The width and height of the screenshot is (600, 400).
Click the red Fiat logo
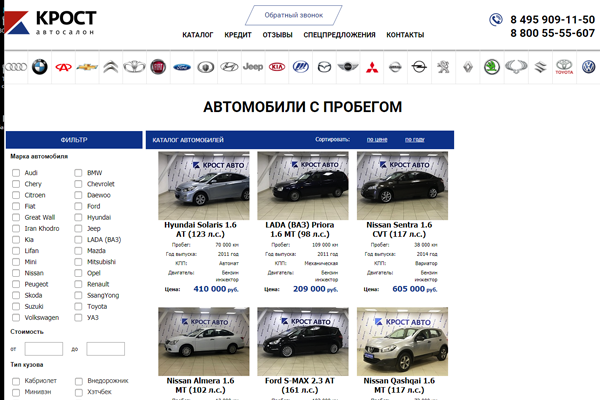click(x=158, y=67)
